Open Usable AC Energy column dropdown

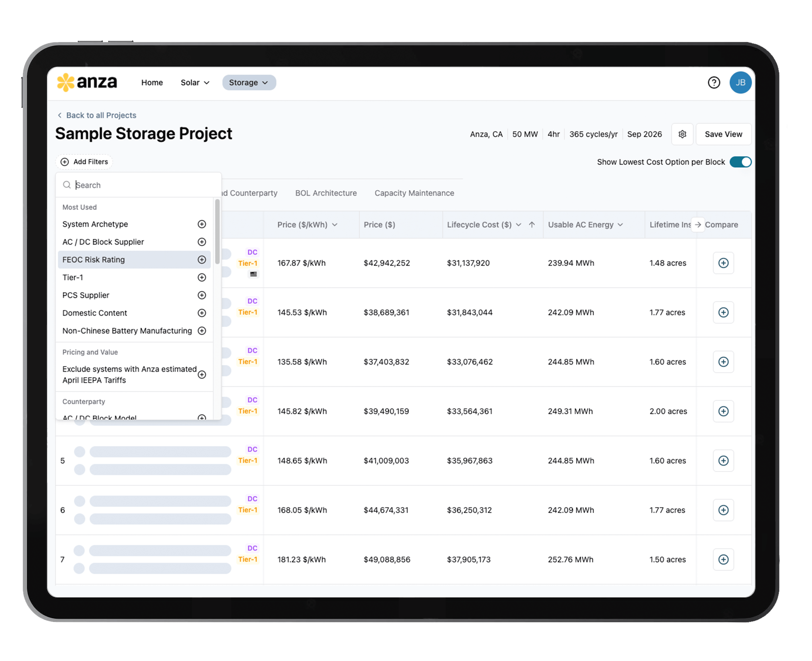click(620, 225)
